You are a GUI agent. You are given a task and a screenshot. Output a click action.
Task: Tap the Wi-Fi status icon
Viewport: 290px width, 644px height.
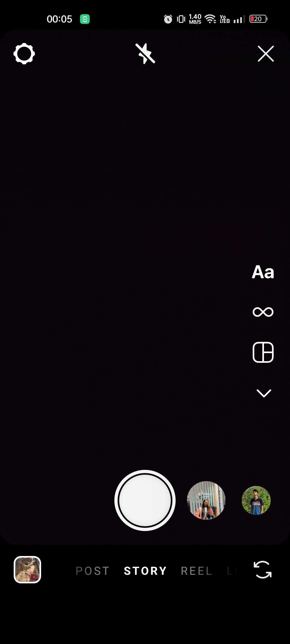tap(210, 19)
